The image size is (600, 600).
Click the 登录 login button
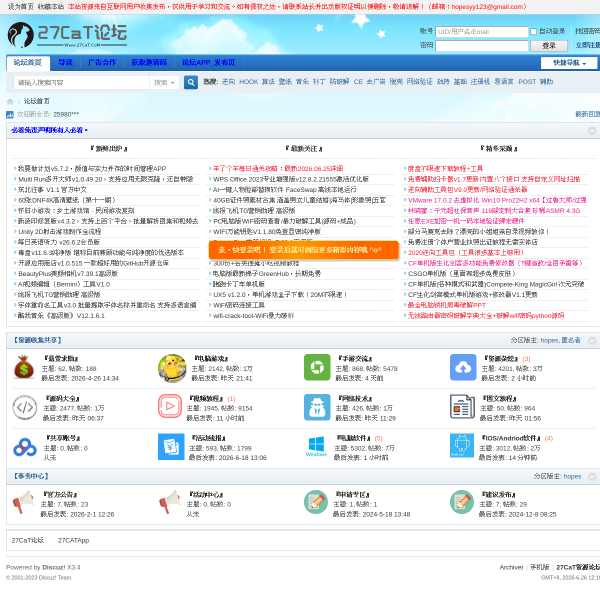pos(549,46)
